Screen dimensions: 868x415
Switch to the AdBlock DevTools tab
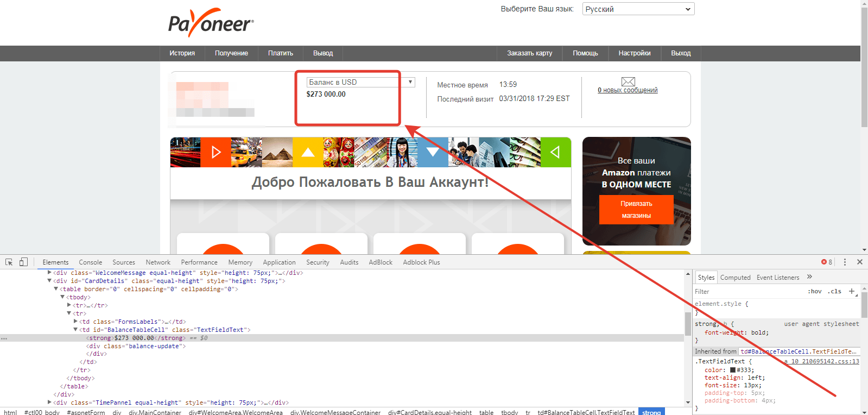(381, 262)
